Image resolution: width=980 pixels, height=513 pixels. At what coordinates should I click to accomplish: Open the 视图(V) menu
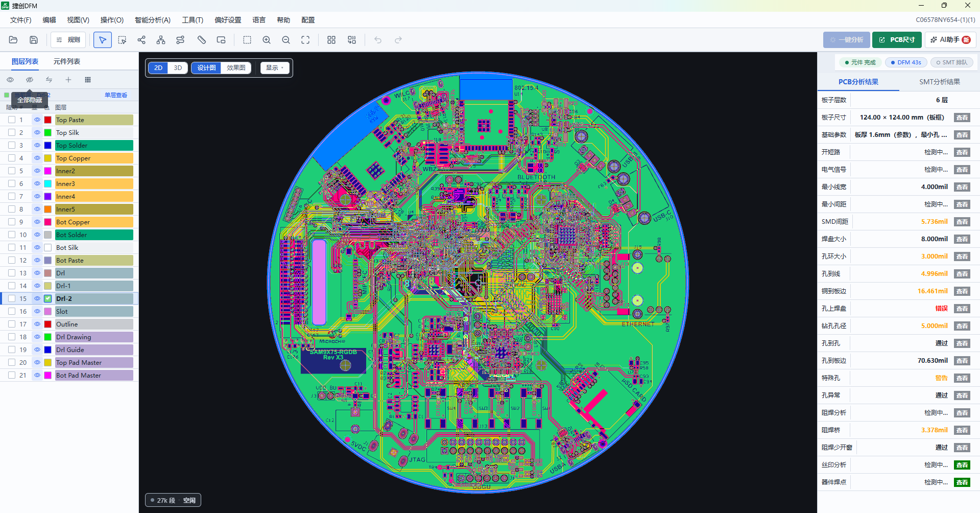(x=78, y=20)
